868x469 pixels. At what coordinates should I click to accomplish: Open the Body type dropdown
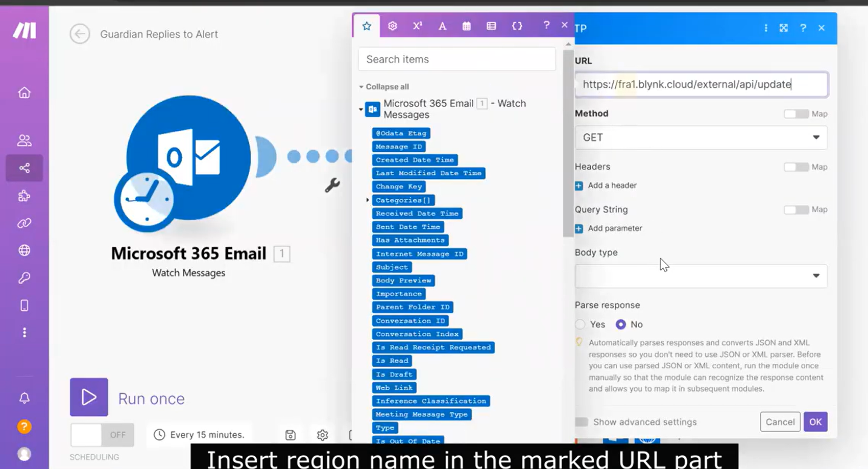[x=701, y=276]
